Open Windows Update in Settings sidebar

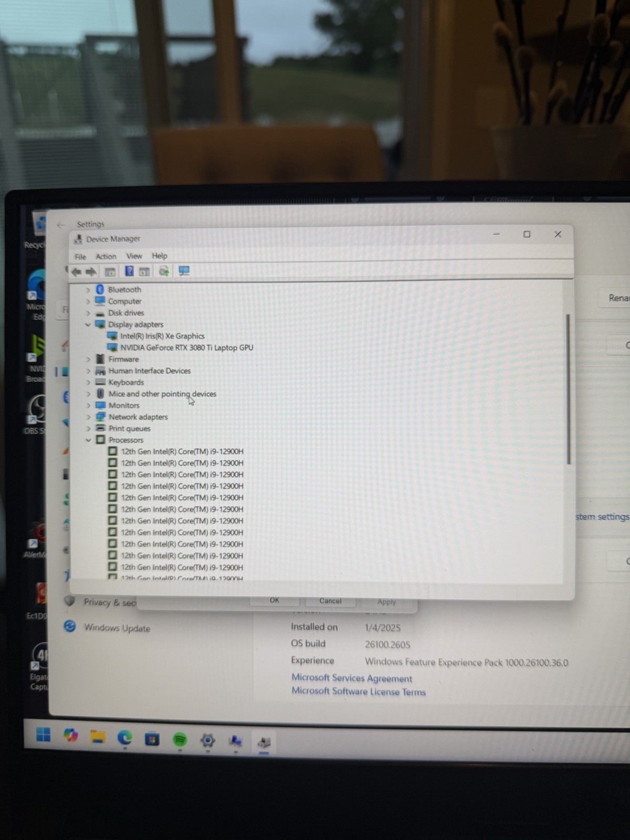(117, 628)
